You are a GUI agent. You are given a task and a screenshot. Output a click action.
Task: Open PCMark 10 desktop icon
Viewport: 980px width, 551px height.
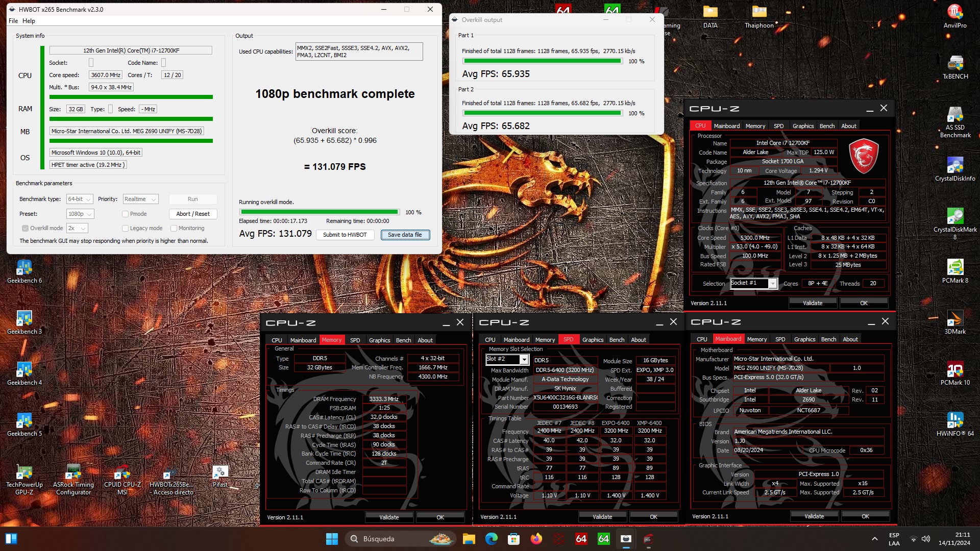(x=955, y=373)
